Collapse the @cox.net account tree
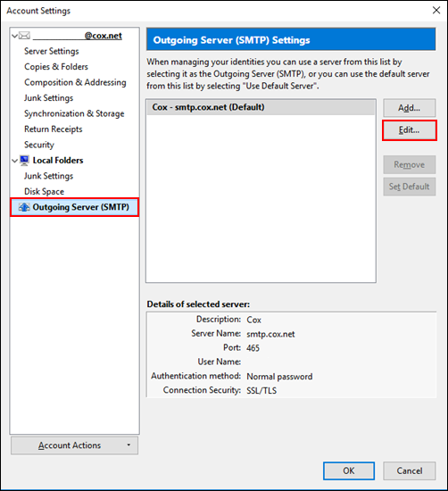The image size is (448, 491). point(14,36)
